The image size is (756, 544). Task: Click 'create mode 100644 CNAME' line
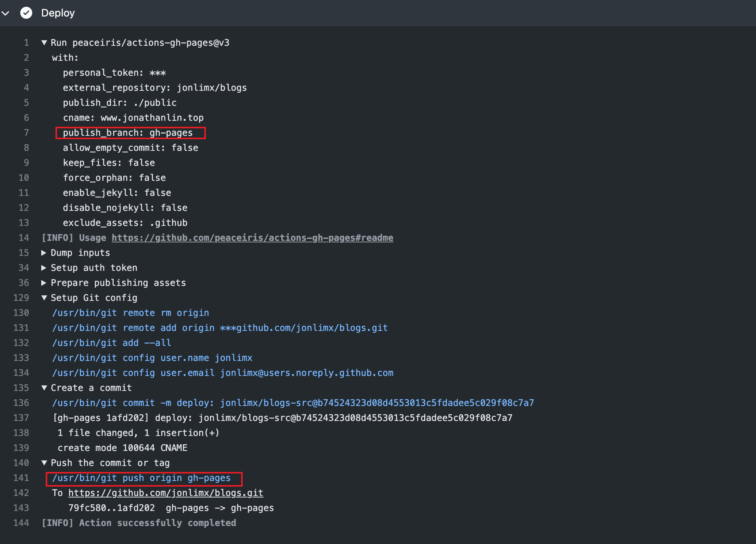pos(122,448)
